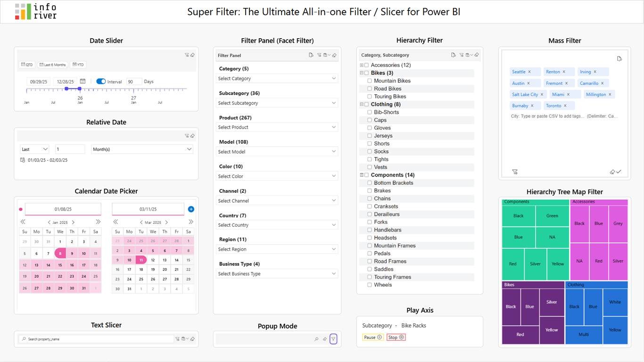Select the Last 6 Months preset
Image resolution: width=644 pixels, height=362 pixels.
point(53,65)
